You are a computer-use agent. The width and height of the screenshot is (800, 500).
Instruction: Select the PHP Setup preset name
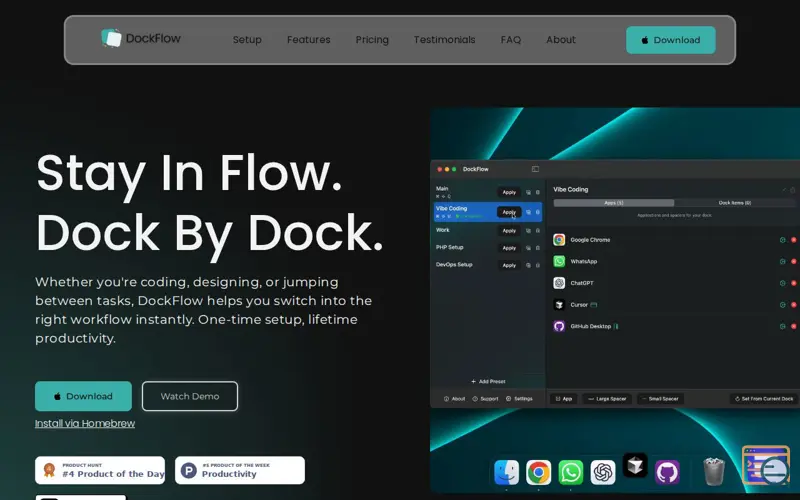pyautogui.click(x=449, y=247)
